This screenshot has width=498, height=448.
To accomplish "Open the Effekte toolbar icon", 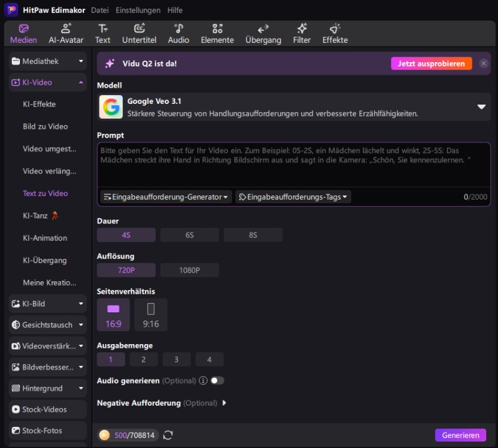I will pos(335,34).
